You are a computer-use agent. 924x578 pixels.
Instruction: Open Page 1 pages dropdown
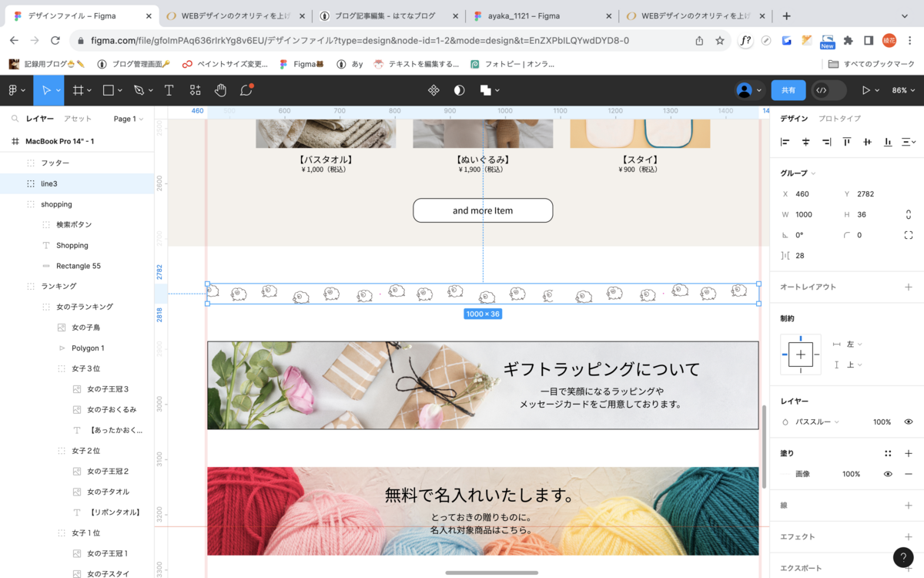point(129,119)
